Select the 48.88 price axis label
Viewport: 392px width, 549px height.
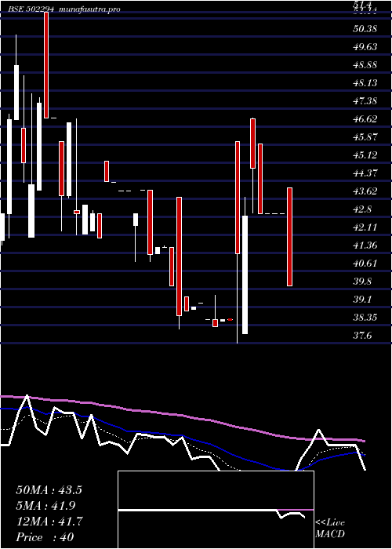(x=365, y=65)
